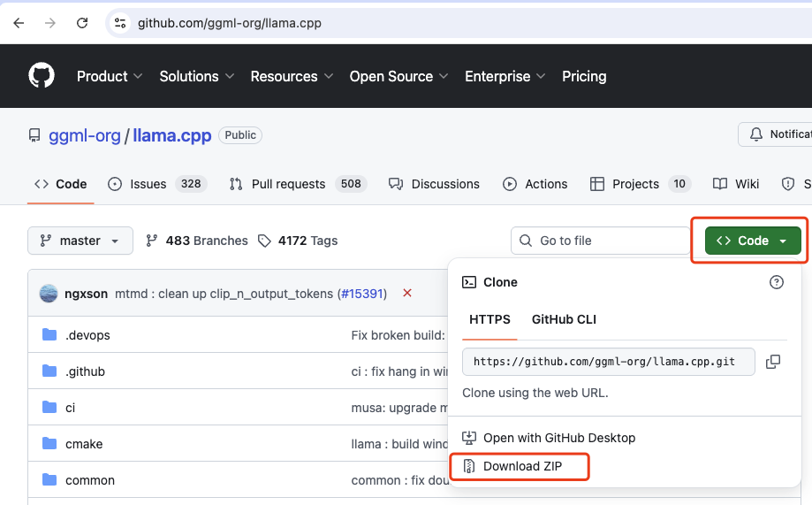Copy clone URL to clipboard

pos(773,362)
